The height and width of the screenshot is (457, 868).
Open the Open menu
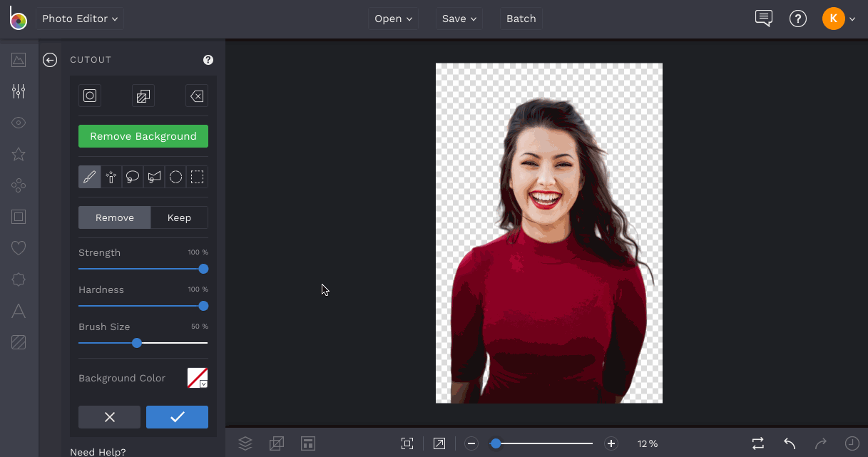pyautogui.click(x=393, y=19)
